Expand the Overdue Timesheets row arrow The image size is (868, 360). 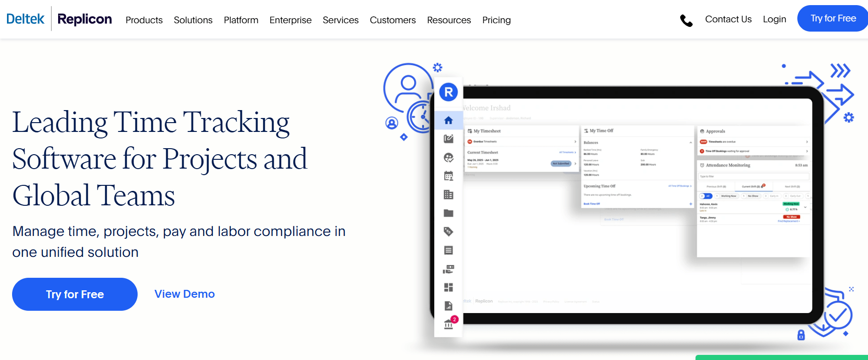point(575,142)
